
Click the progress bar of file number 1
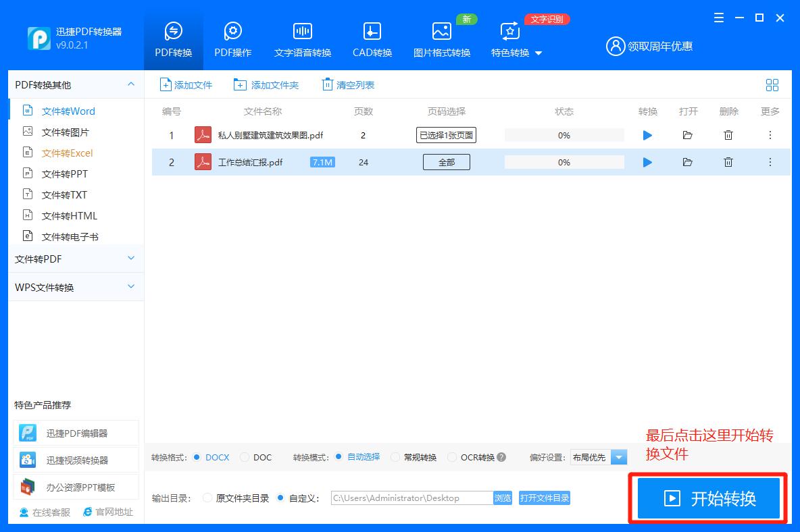[x=564, y=134]
